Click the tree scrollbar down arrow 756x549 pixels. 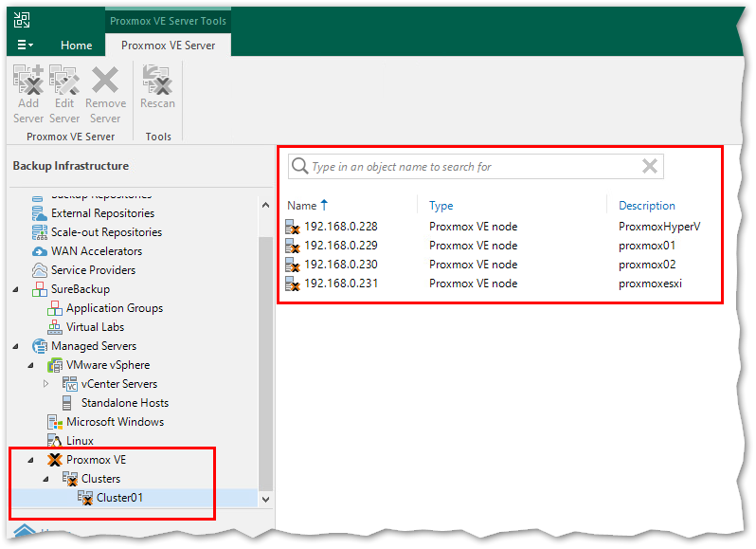coord(265,499)
